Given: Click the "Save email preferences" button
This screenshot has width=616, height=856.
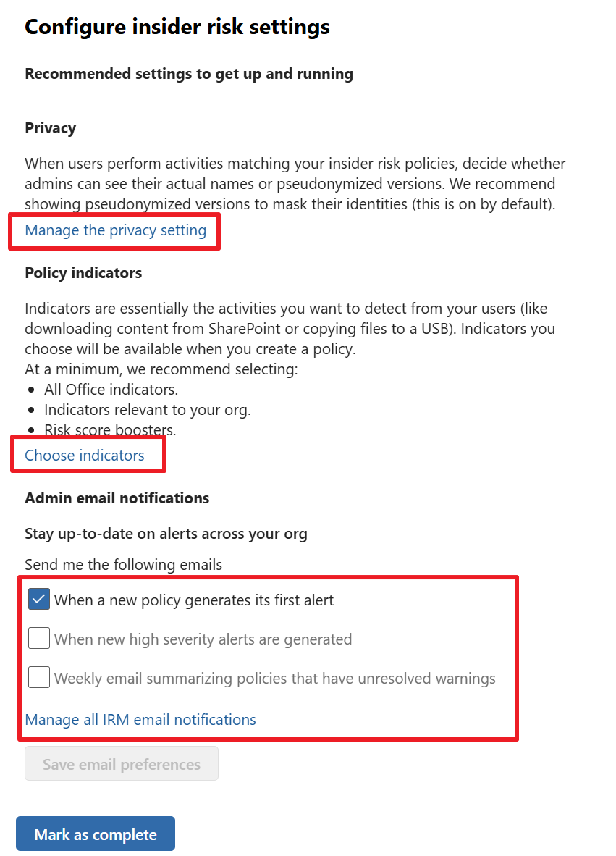Looking at the screenshot, I should coord(121,763).
